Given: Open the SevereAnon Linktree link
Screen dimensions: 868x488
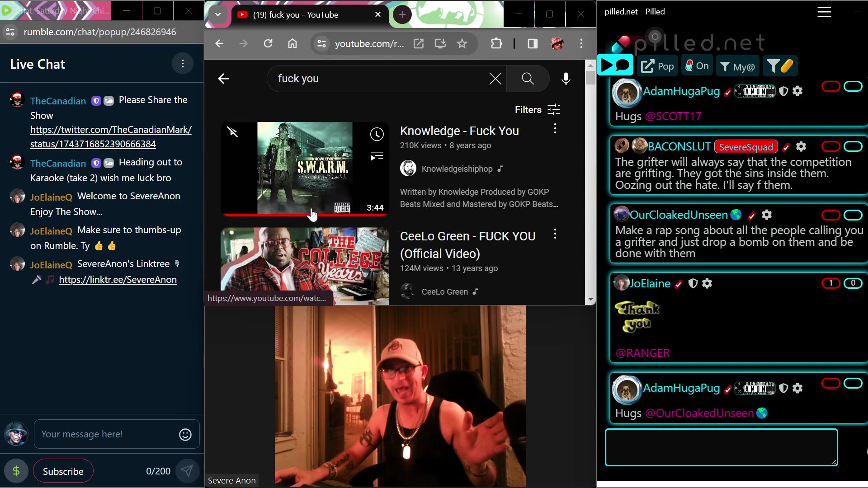Looking at the screenshot, I should coord(118,279).
